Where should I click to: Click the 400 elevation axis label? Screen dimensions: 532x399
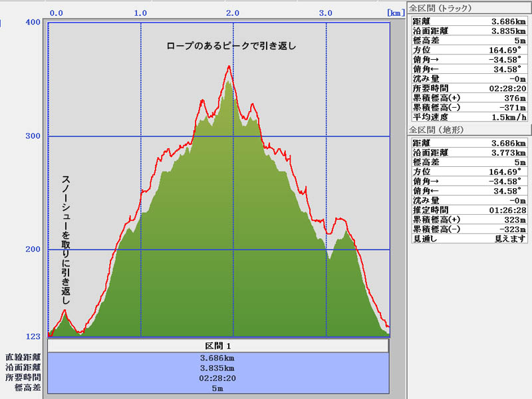click(32, 23)
